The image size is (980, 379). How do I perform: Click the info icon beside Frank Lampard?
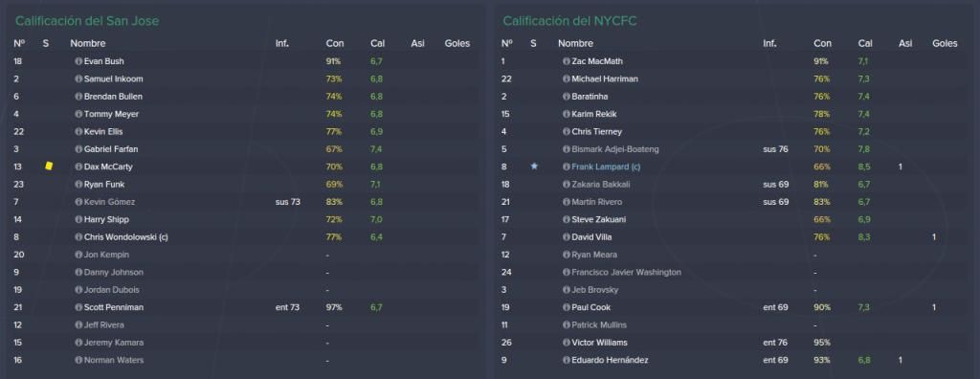click(567, 167)
